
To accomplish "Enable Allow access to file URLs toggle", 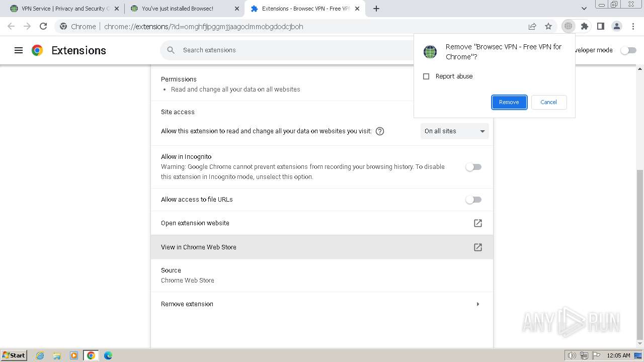I will click(473, 200).
